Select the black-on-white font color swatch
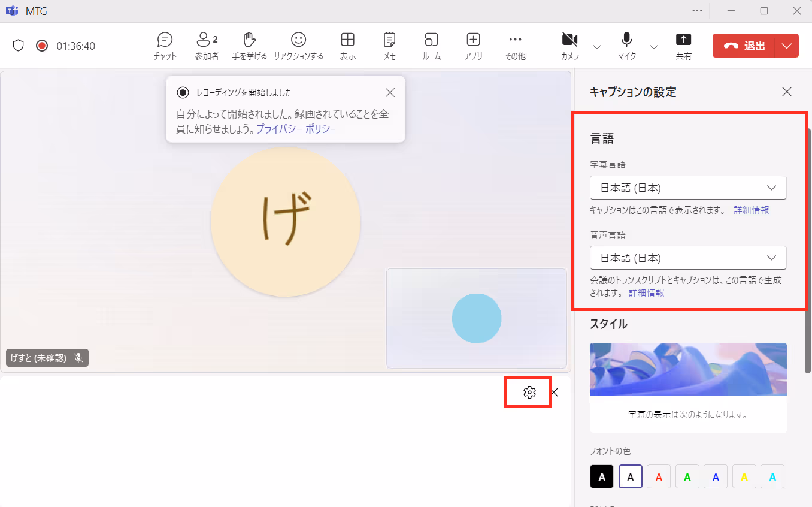Screen dimensions: 812x507 [x=631, y=476]
